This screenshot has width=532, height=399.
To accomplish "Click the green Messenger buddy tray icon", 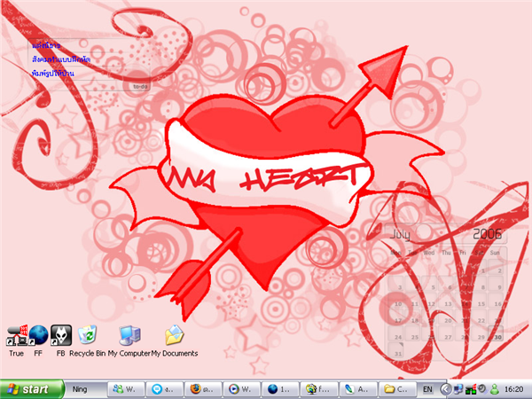I will [495, 389].
